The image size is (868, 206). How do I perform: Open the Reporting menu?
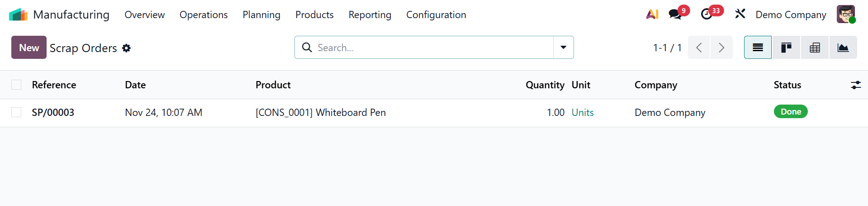(x=370, y=14)
